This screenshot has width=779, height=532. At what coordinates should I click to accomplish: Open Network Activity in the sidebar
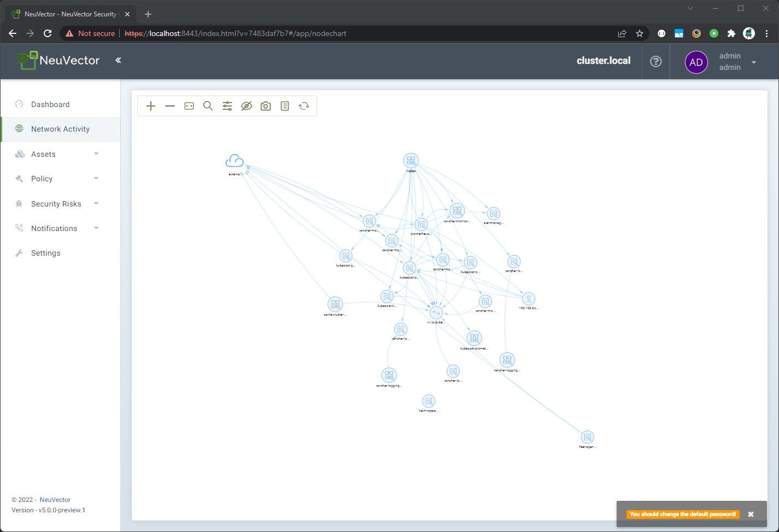tap(60, 129)
